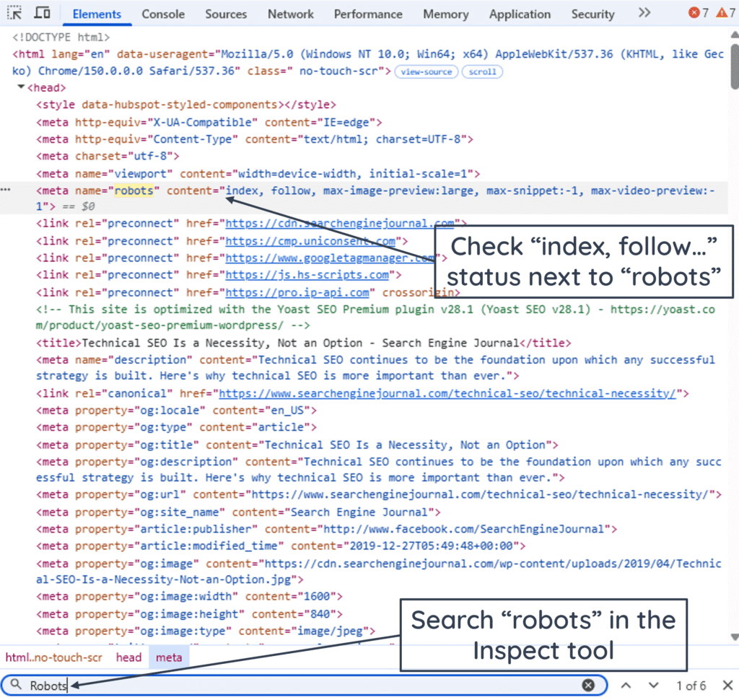Image resolution: width=739 pixels, height=700 pixels.
Task: Select the og:url meta line
Action: 379,494
